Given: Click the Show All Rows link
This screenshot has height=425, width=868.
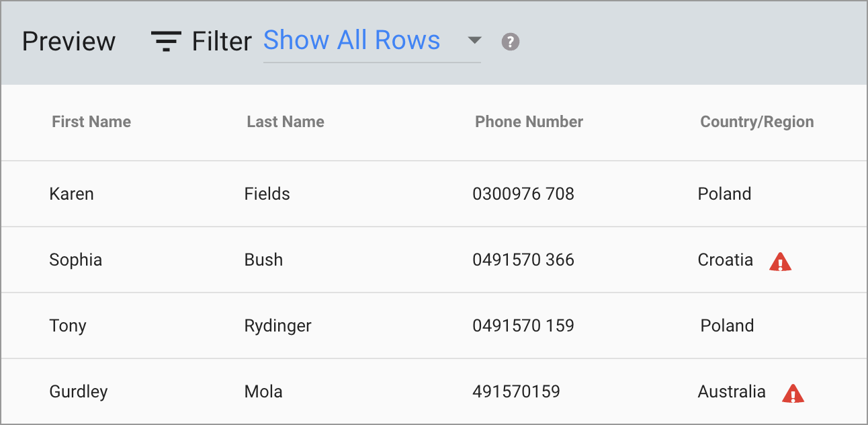Looking at the screenshot, I should [351, 40].
